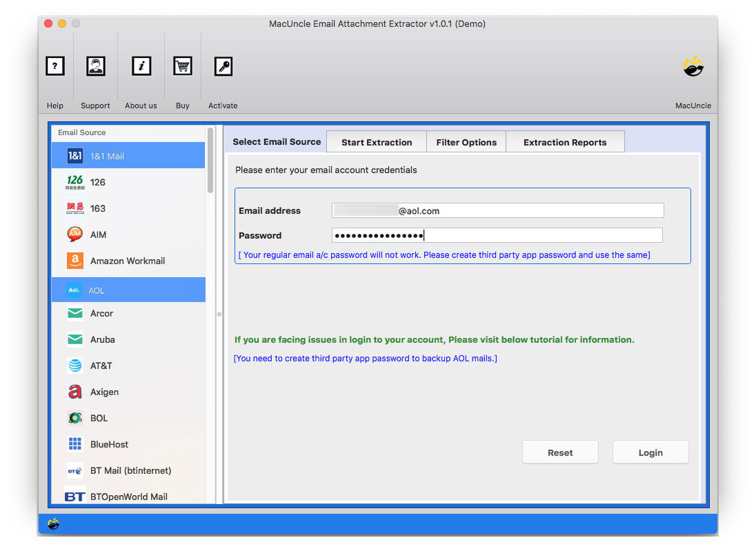
Task: Open the About us info icon
Action: [x=141, y=66]
